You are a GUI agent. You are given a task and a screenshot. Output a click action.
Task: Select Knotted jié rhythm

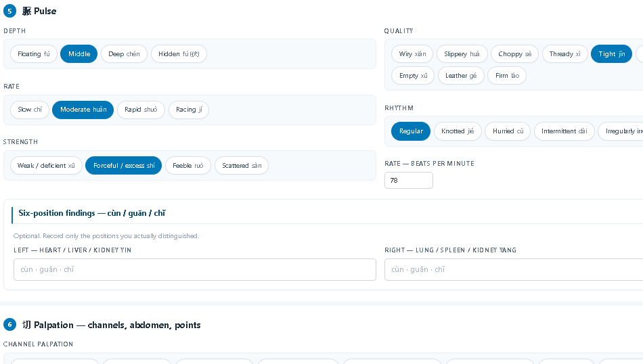(458, 131)
